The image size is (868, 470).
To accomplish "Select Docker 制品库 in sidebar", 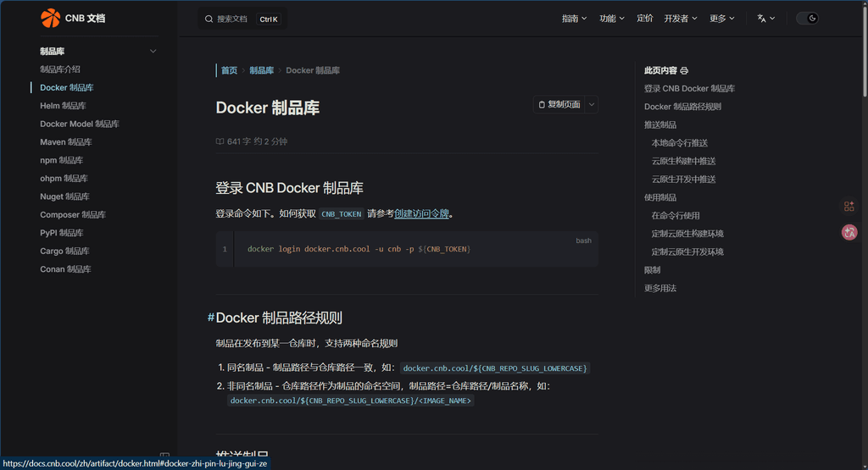I will (67, 87).
